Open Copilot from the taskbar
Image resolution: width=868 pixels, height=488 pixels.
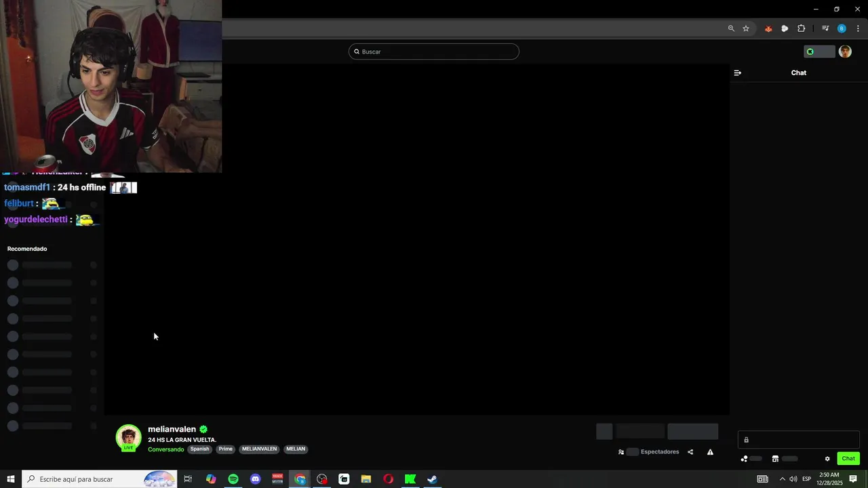(x=211, y=479)
